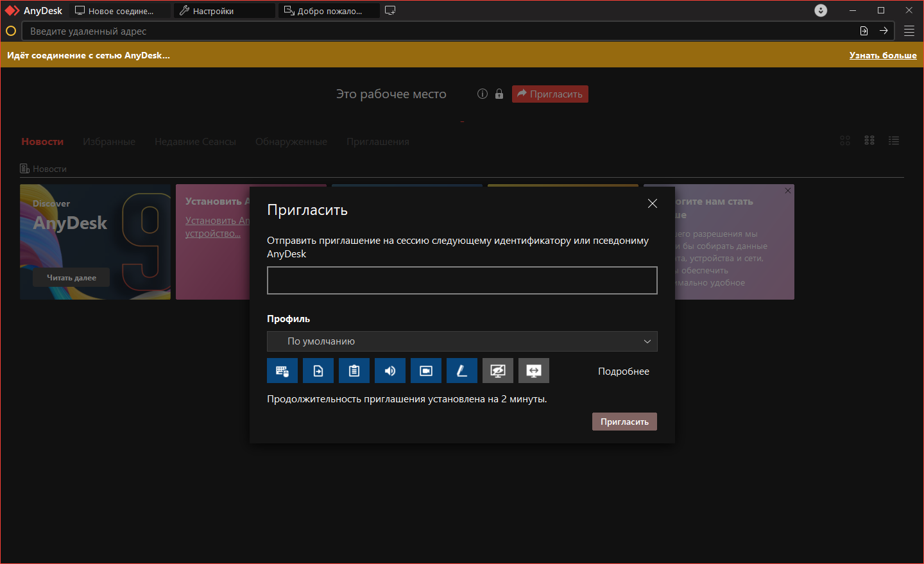Switch to list view icon
This screenshot has width=924, height=564.
[x=894, y=141]
